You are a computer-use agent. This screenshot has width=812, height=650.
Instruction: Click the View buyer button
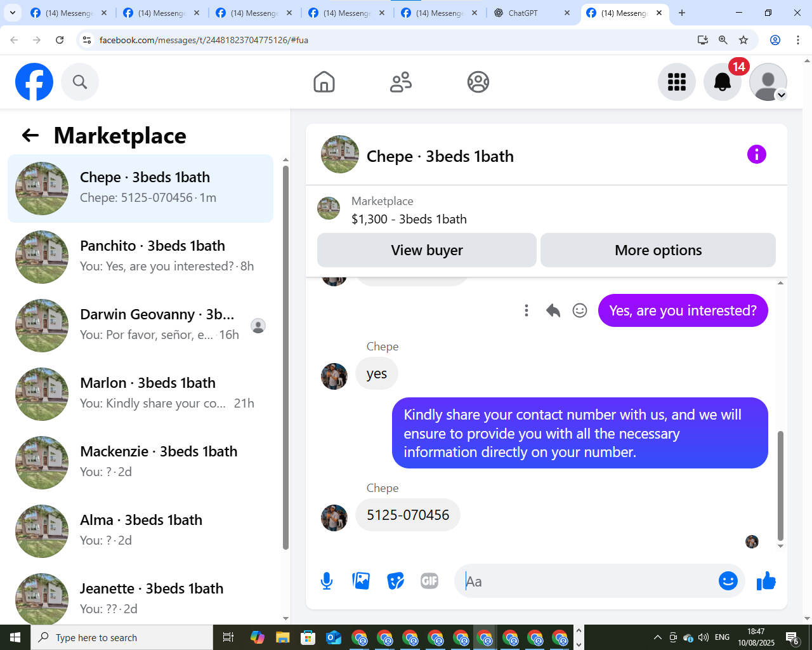pos(427,250)
